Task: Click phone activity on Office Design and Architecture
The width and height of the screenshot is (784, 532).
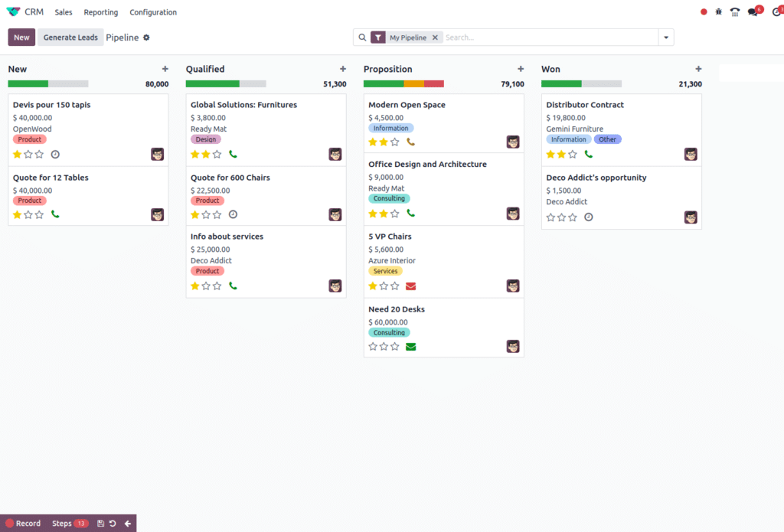Action: (x=411, y=214)
